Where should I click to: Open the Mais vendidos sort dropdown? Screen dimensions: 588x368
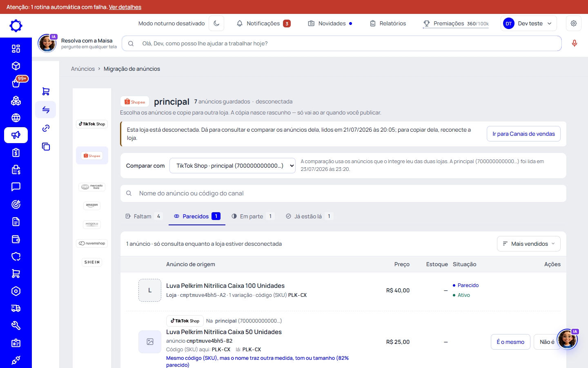(529, 244)
